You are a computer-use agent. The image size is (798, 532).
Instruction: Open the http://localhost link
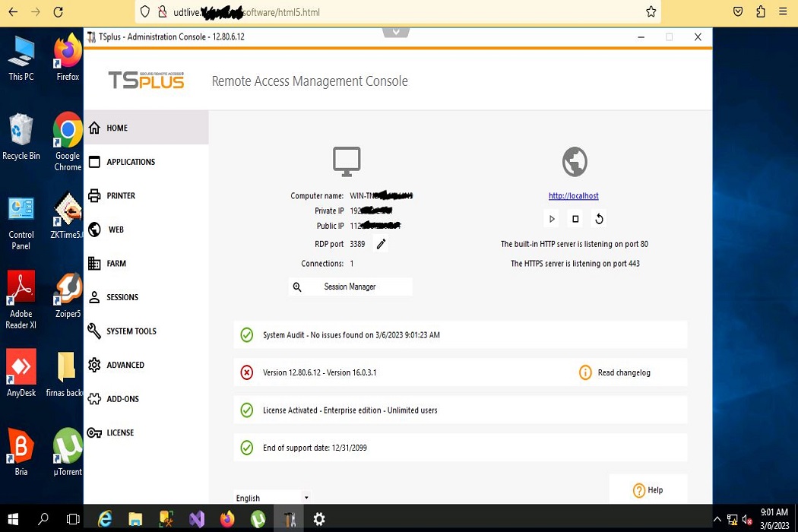click(x=574, y=196)
